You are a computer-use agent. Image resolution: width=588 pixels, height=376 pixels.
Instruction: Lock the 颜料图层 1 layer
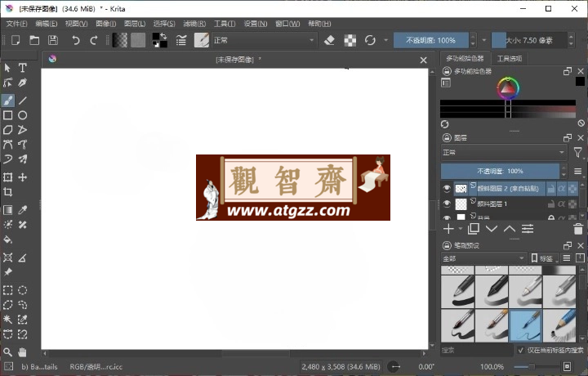tap(551, 204)
